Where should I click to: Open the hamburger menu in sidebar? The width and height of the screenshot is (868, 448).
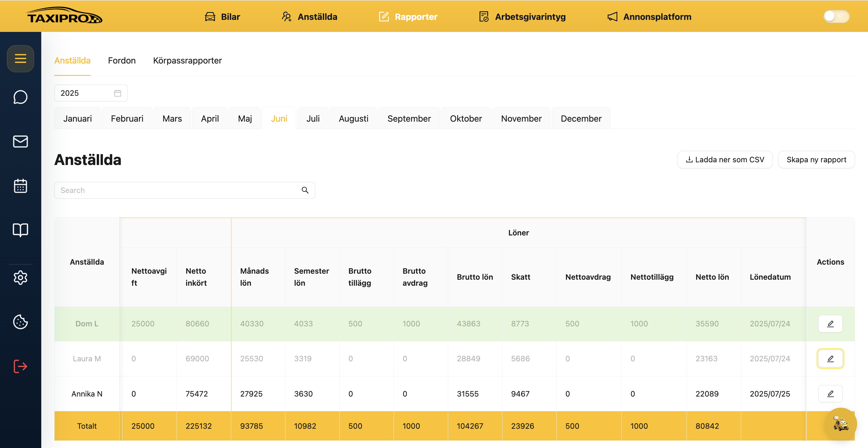coord(20,59)
